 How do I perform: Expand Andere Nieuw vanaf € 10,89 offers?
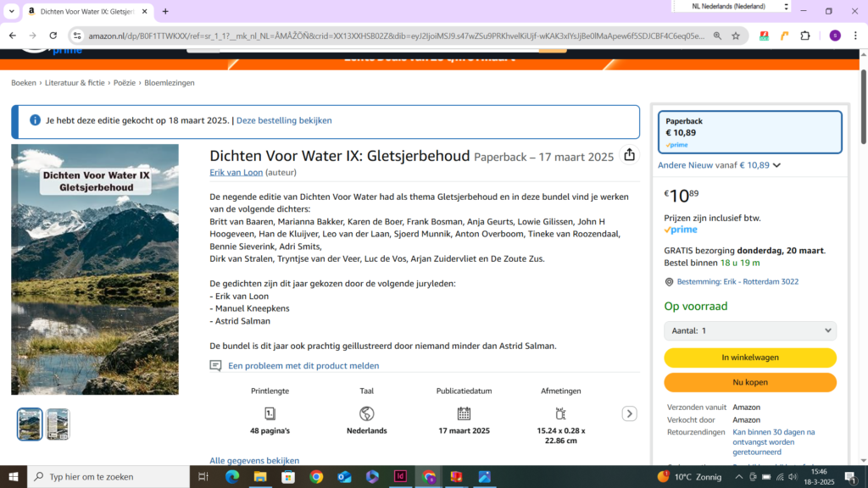(x=719, y=165)
